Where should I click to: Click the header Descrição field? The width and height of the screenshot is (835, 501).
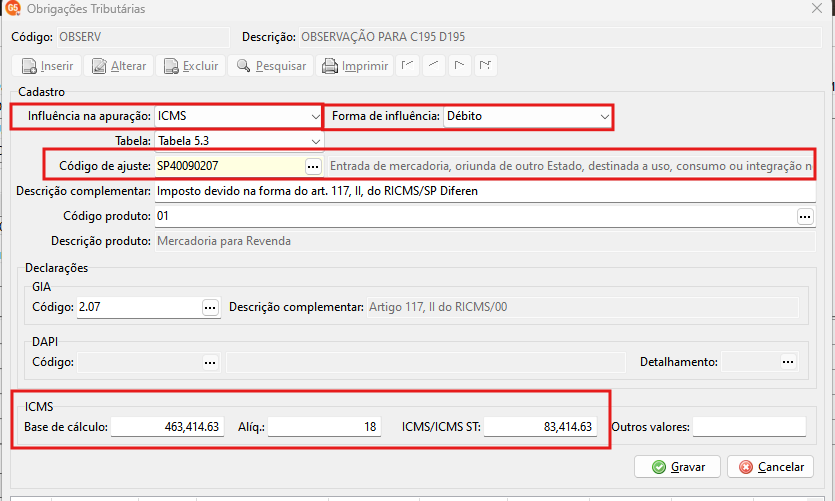point(560,37)
